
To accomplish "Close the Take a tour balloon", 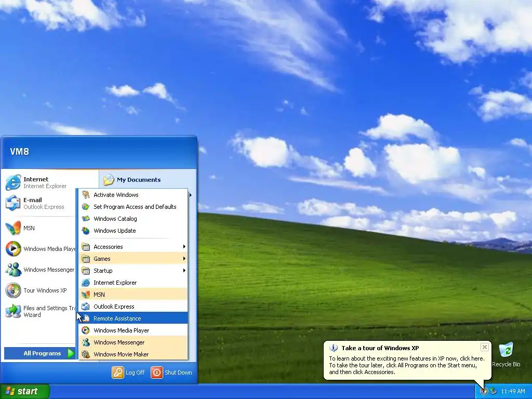I will tap(485, 347).
